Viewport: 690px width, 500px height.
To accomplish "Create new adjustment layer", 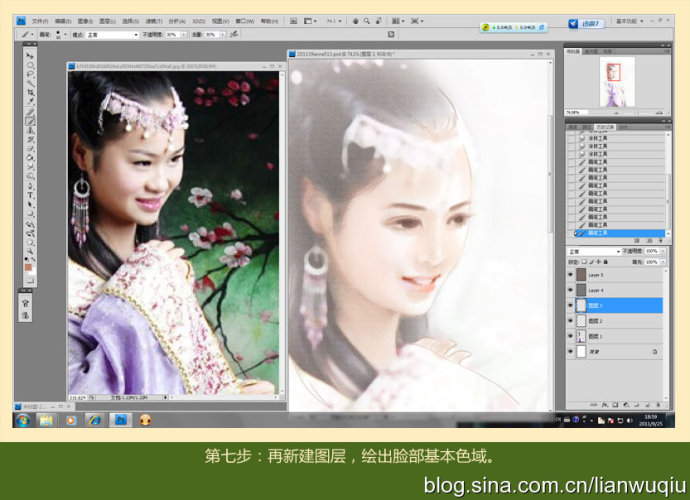I will (626, 404).
